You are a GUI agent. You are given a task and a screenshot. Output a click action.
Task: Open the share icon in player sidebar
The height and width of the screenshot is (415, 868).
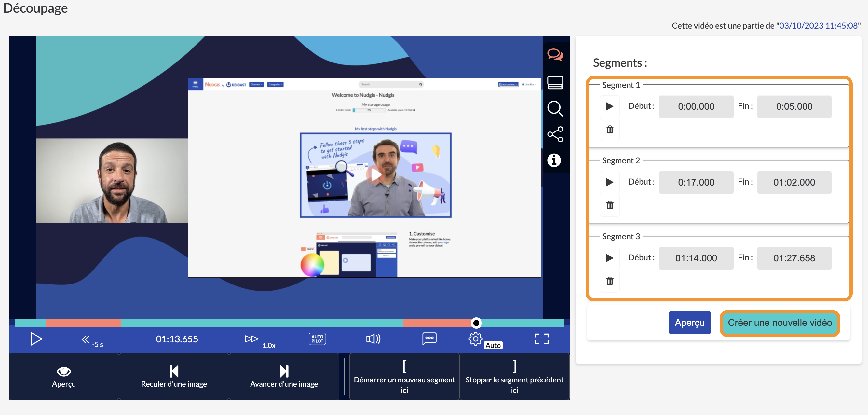click(555, 134)
